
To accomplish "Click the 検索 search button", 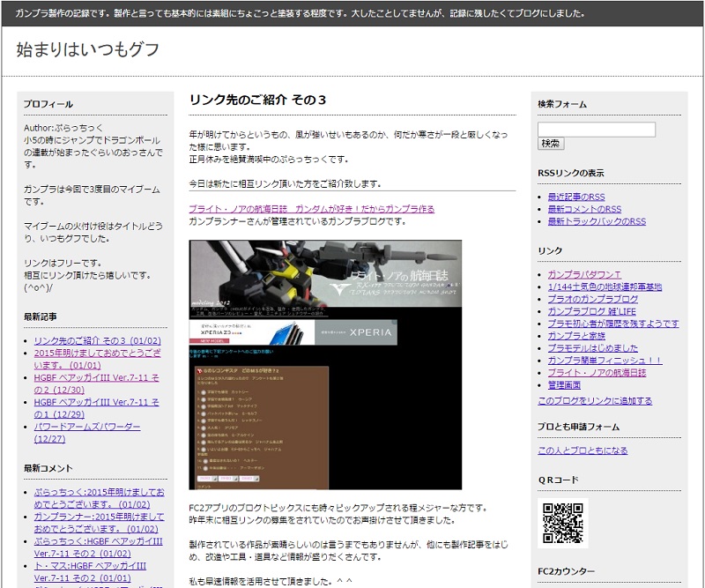I will [x=551, y=144].
